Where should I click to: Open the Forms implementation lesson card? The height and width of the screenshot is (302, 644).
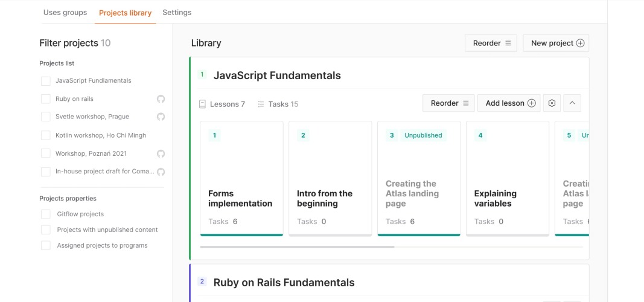point(241,178)
